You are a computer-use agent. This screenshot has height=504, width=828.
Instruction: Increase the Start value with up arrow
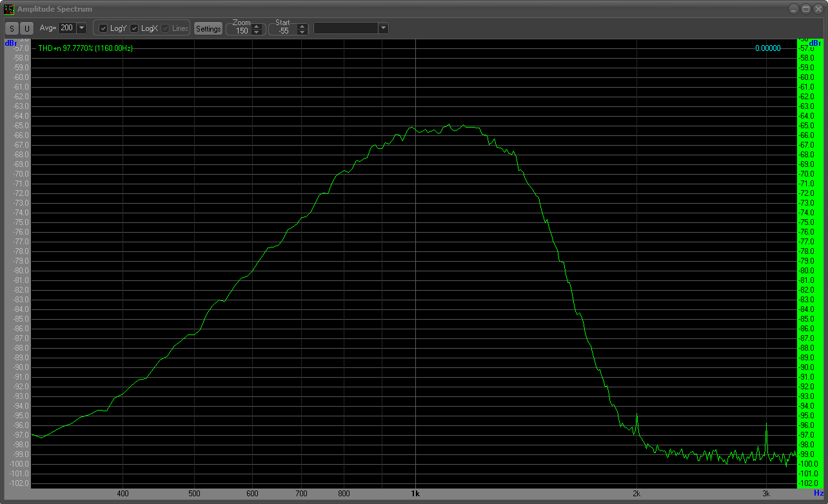pos(302,26)
